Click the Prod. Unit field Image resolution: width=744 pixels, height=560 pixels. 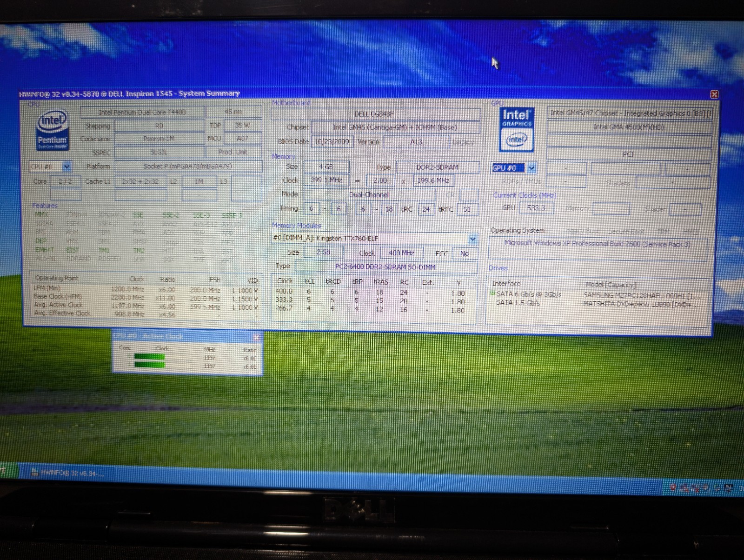tap(233, 152)
